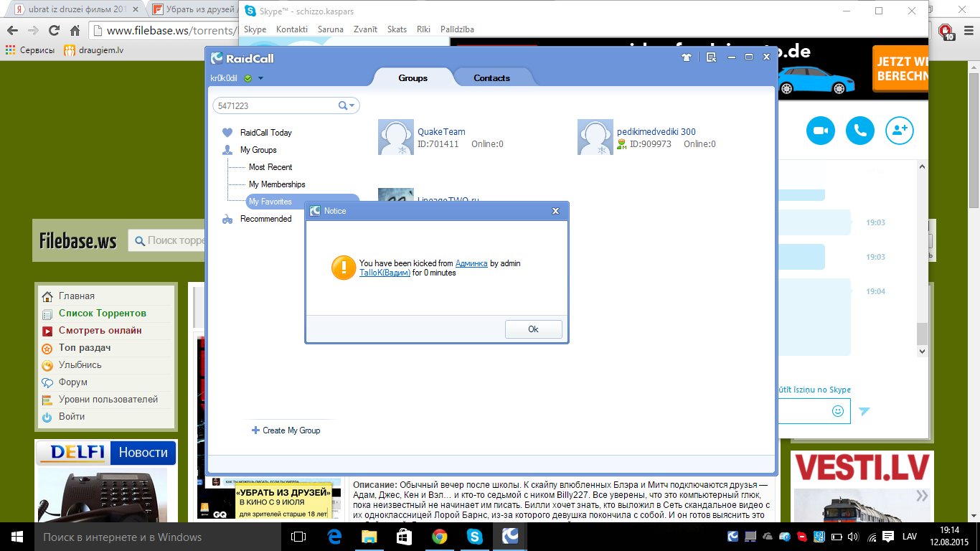Open Saruna menu in Skype window
980x551 pixels.
click(331, 29)
